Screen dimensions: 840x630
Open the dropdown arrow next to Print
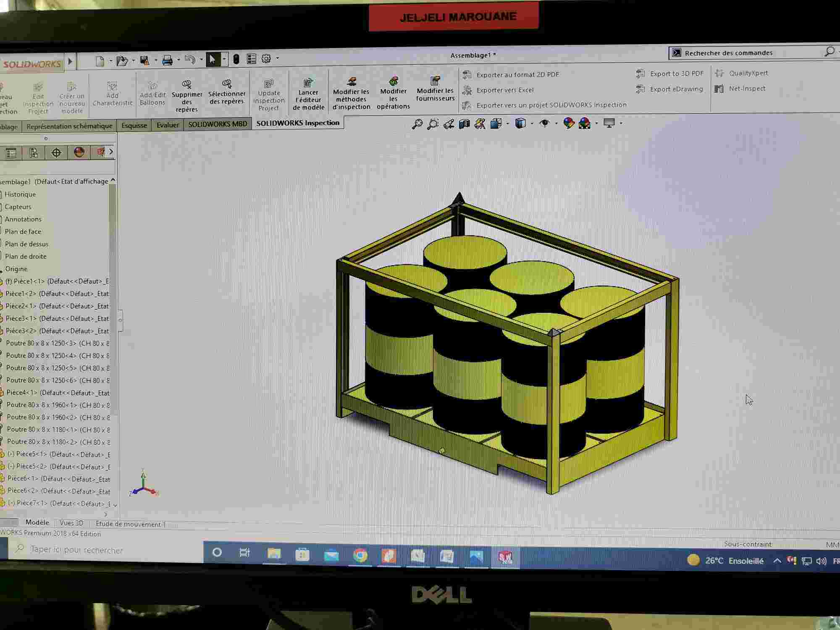click(x=178, y=60)
